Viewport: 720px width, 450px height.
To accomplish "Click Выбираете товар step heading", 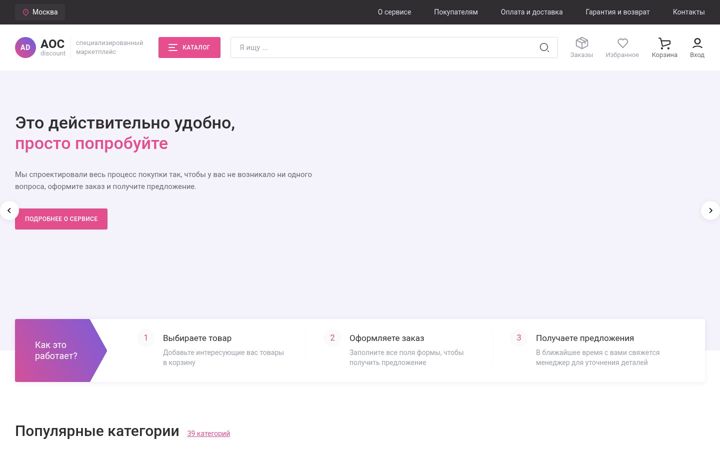I will pos(197,338).
